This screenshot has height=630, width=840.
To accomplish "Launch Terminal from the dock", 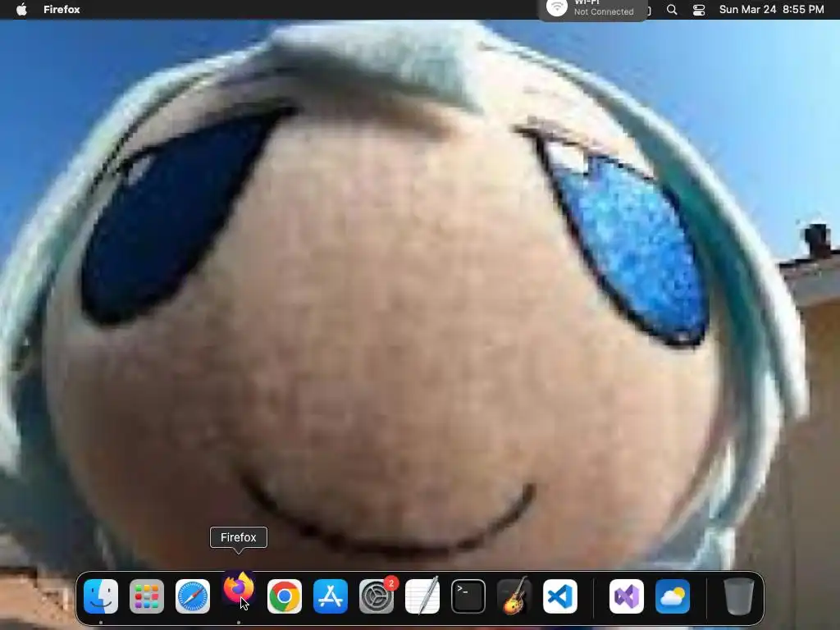I will click(468, 596).
